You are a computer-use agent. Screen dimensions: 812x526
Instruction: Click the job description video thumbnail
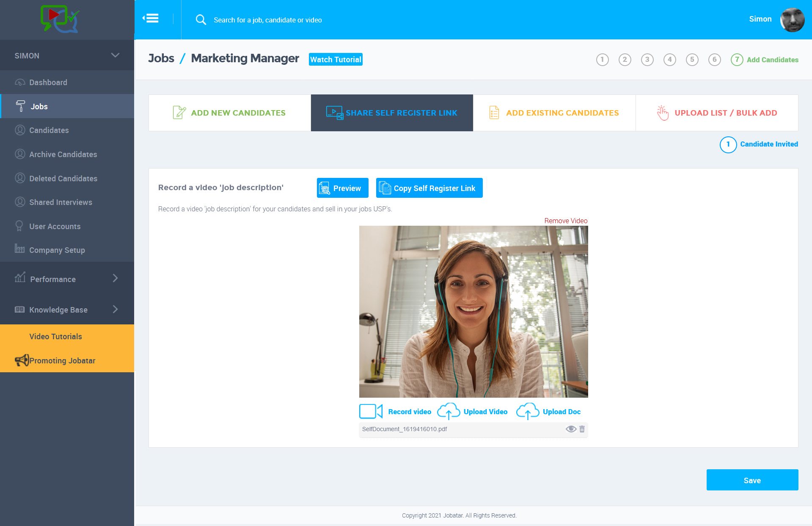point(473,311)
